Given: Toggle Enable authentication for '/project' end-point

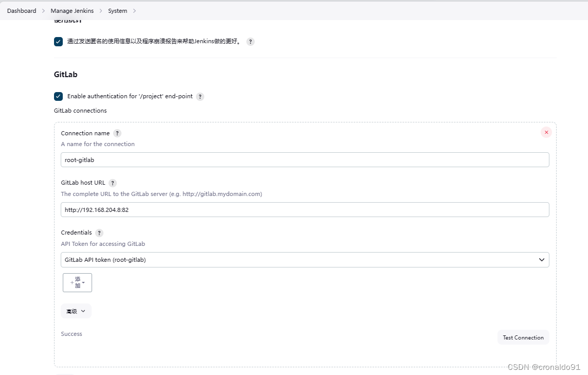Looking at the screenshot, I should 58,96.
